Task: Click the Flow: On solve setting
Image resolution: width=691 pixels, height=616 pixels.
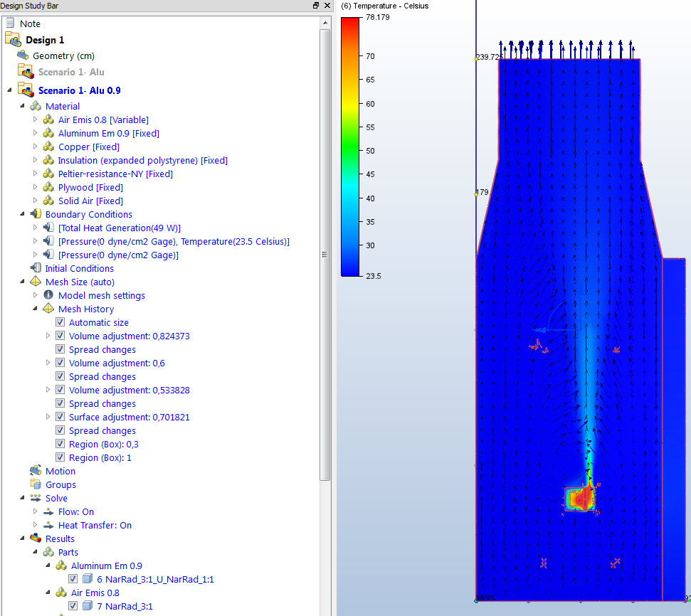Action: click(75, 511)
